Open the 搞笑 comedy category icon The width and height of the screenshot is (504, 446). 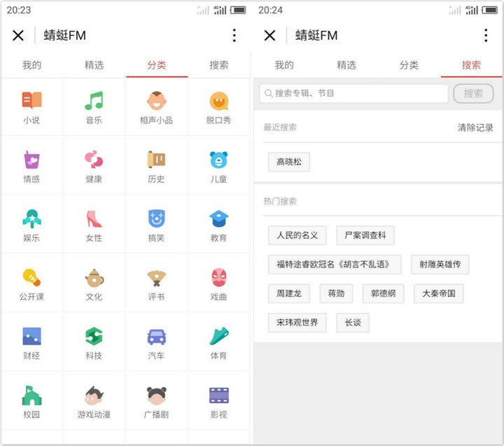157,218
